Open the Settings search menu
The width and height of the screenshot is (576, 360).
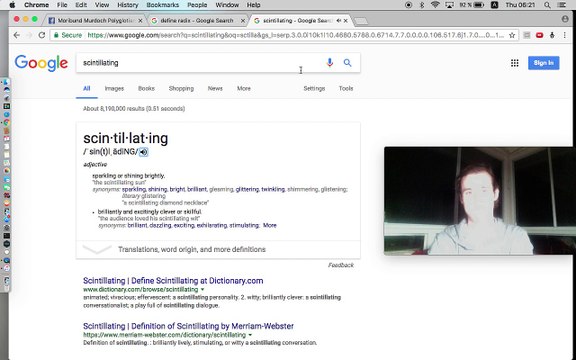314,89
